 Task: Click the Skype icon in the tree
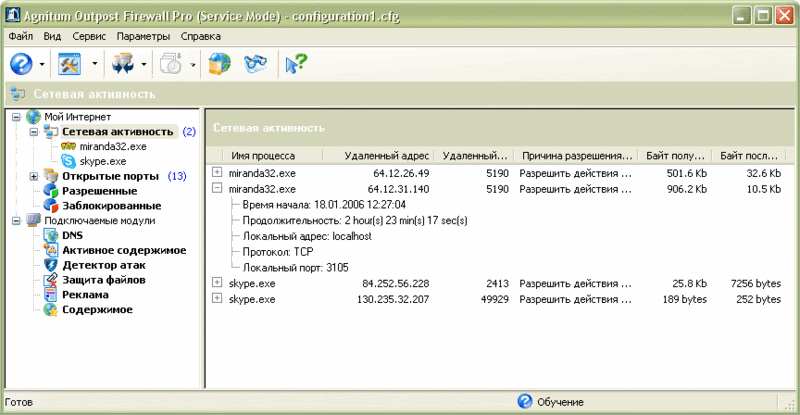click(68, 161)
